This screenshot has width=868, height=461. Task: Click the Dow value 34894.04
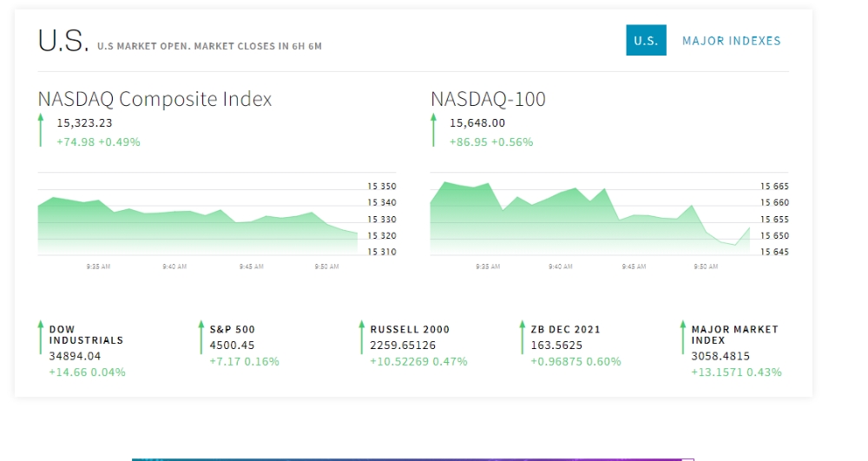click(75, 357)
